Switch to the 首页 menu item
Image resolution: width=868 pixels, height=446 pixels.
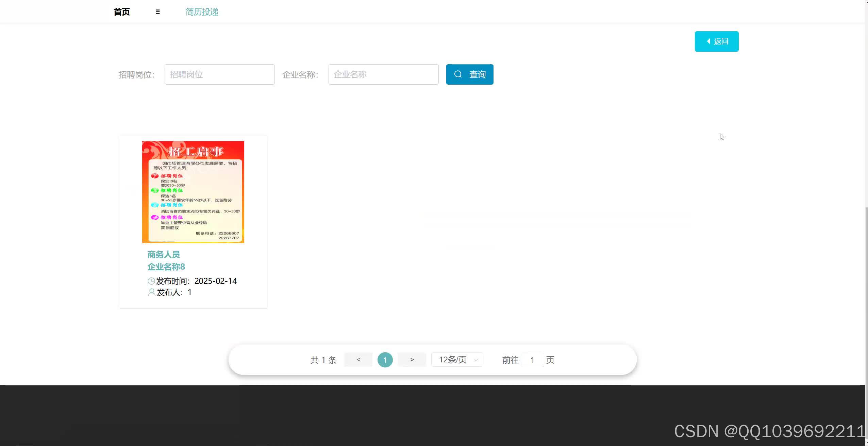click(x=121, y=11)
